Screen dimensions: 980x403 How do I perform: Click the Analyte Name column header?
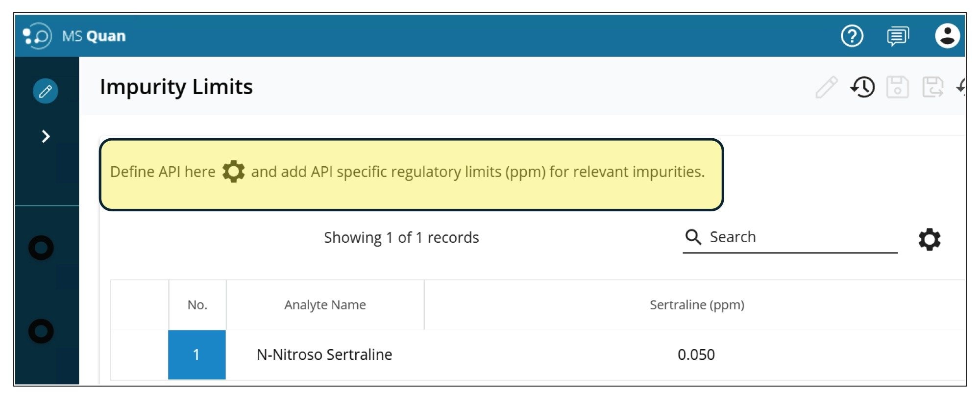tap(325, 305)
